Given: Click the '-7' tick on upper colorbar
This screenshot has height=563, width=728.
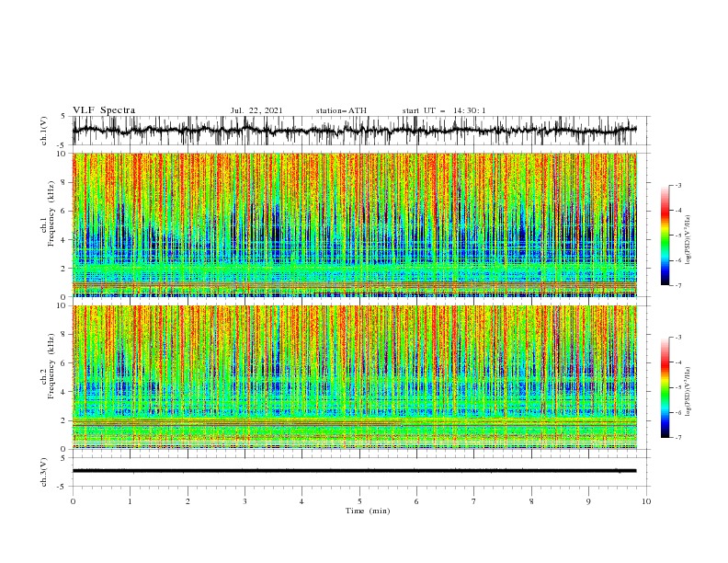Looking at the screenshot, I should (x=677, y=285).
